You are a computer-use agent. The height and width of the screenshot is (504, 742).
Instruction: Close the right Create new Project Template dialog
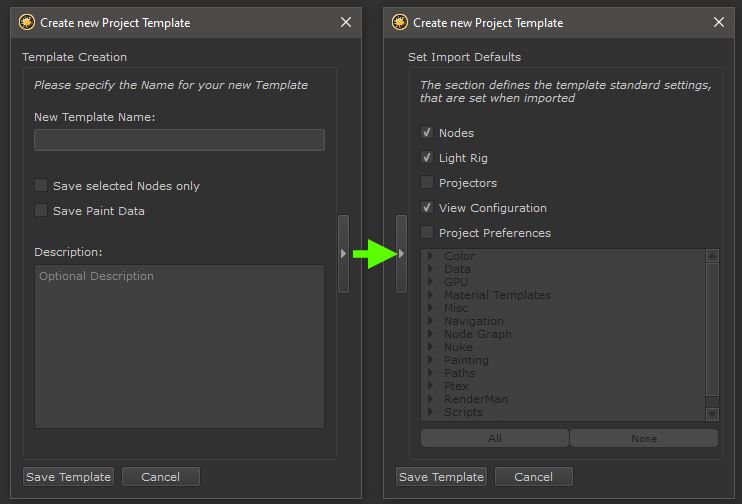tap(718, 22)
